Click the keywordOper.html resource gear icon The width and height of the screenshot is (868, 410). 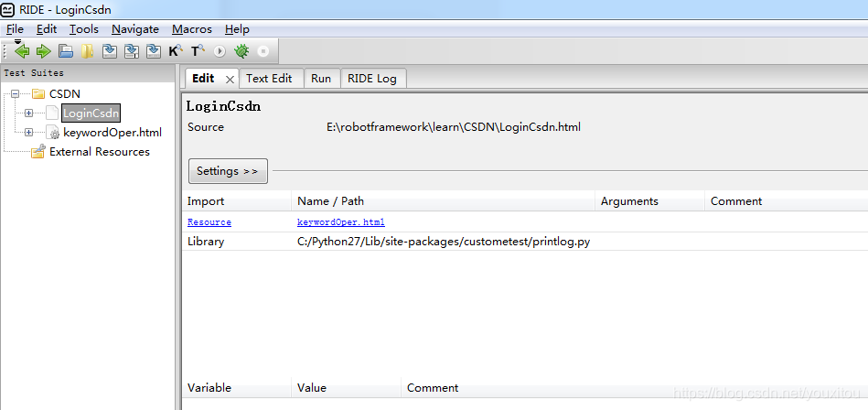point(52,133)
